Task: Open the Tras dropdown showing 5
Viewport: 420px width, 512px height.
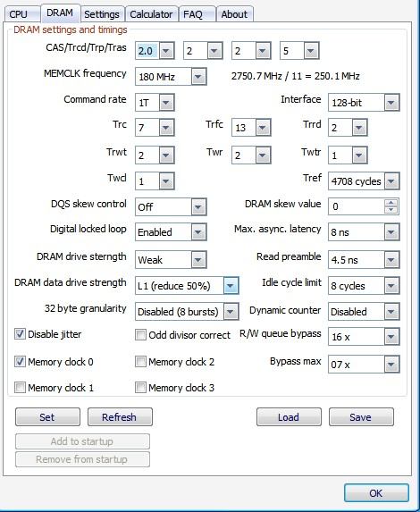Action: [x=299, y=51]
